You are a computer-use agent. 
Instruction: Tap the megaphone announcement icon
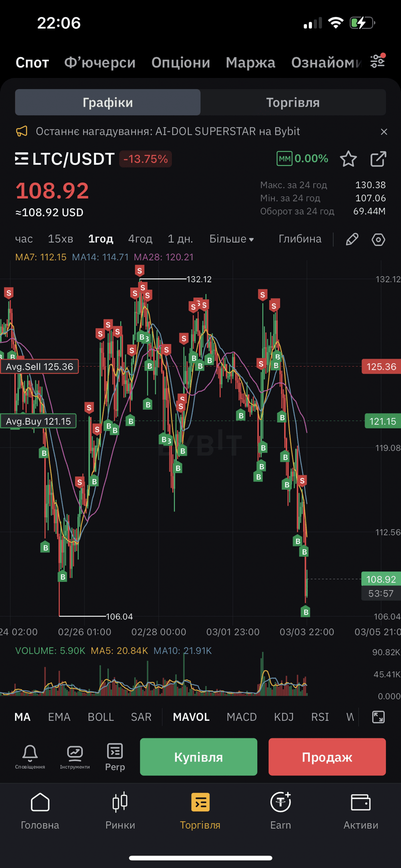coord(22,131)
